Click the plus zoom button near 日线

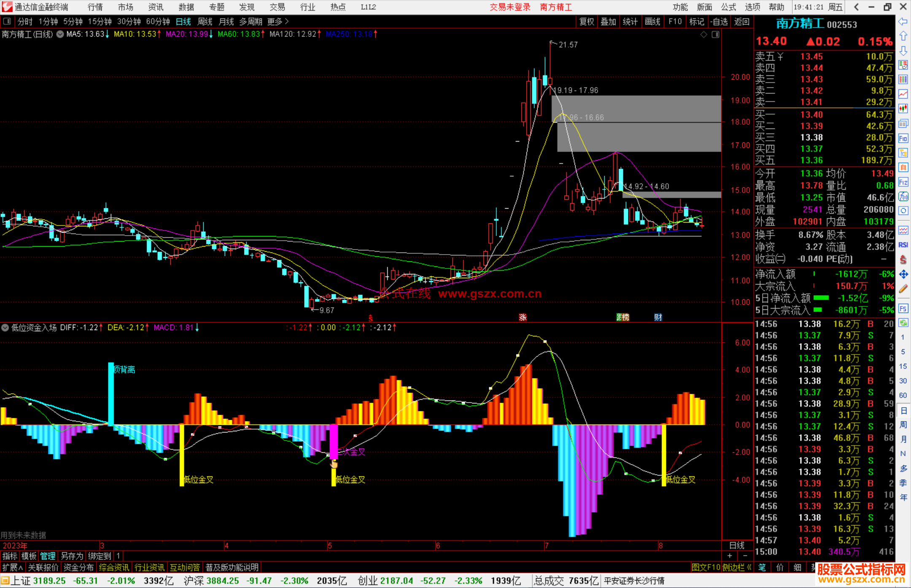click(x=730, y=556)
